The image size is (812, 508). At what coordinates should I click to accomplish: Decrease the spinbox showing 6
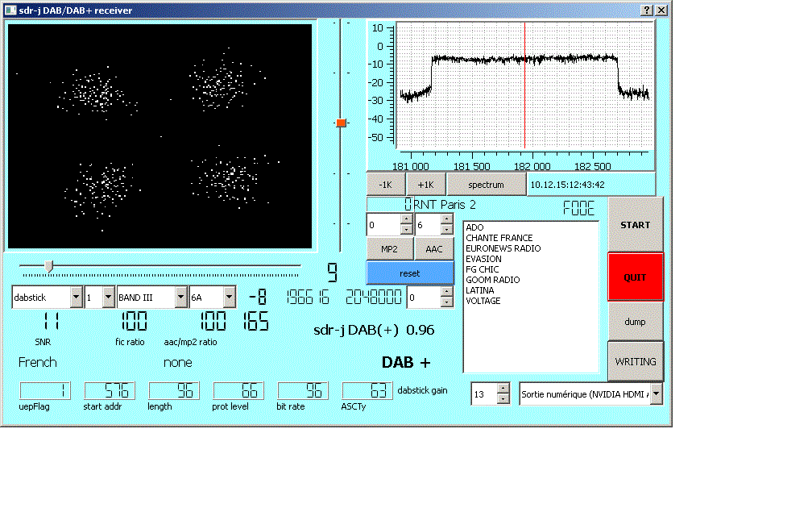coord(447,230)
